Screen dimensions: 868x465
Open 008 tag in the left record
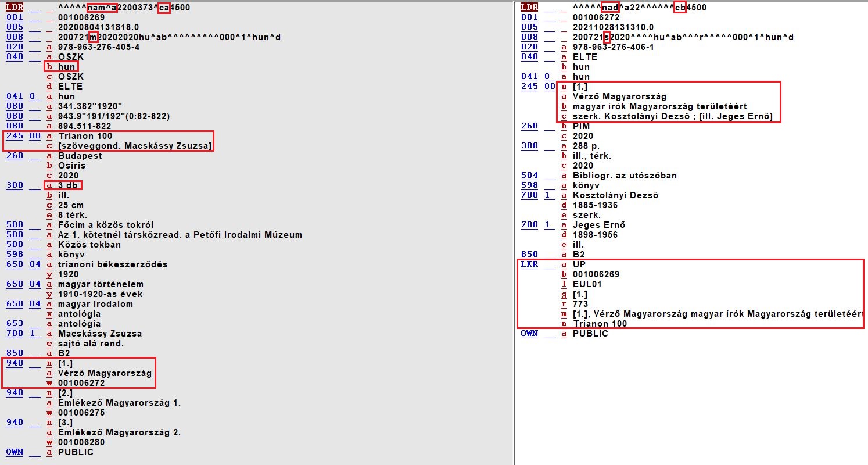point(15,37)
